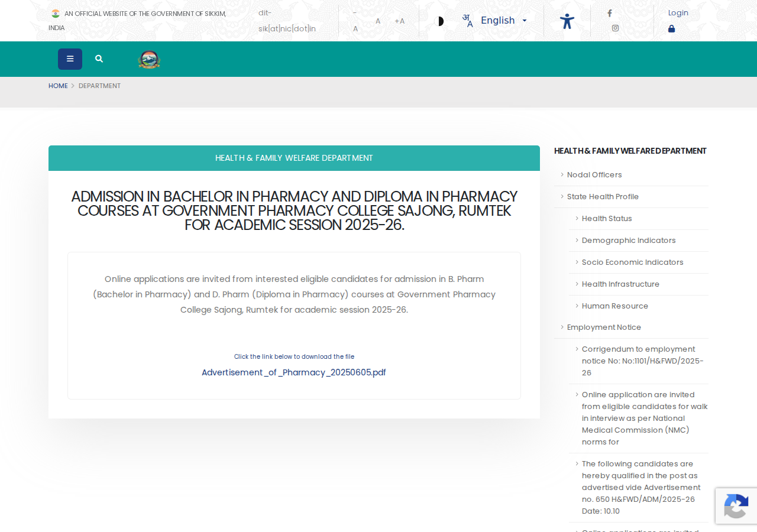This screenshot has height=532, width=757.
Task: Open Human Resource link
Action: [x=615, y=306]
